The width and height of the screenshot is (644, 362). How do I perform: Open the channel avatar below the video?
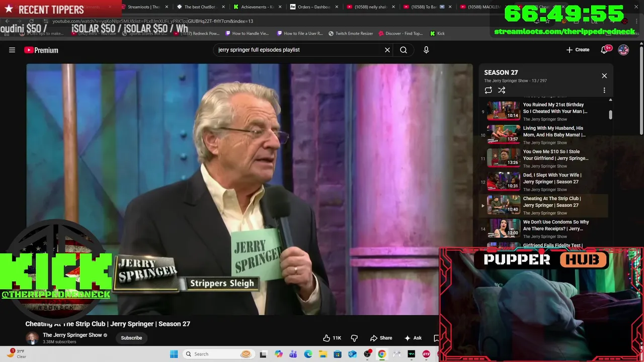[32, 338]
